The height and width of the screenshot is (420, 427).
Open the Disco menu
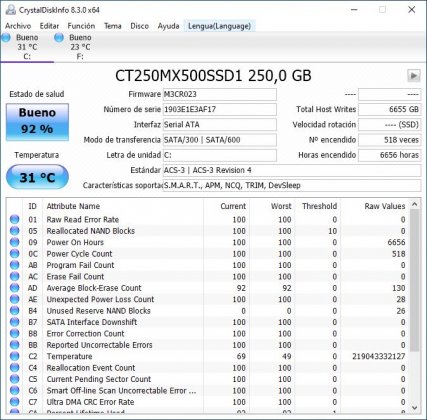(x=139, y=26)
